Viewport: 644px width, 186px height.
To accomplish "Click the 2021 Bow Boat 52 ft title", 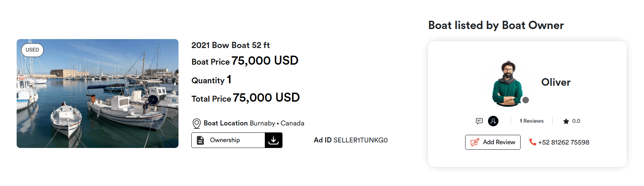I will pyautogui.click(x=230, y=45).
